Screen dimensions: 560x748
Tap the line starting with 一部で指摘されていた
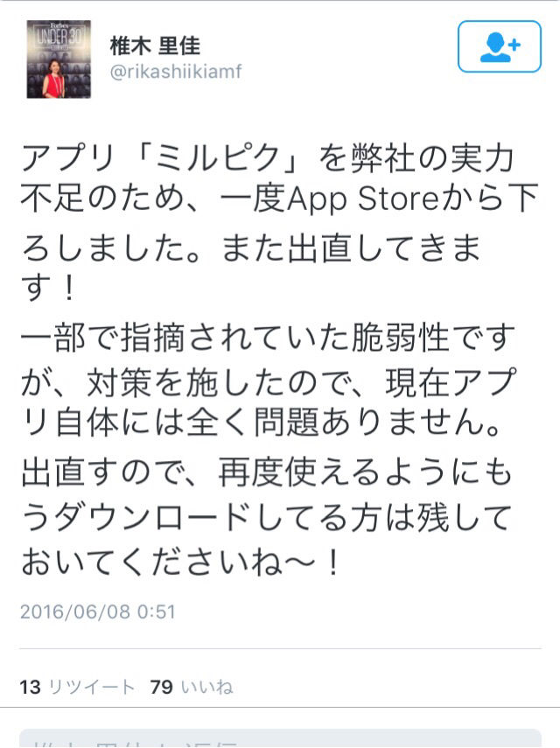click(268, 338)
